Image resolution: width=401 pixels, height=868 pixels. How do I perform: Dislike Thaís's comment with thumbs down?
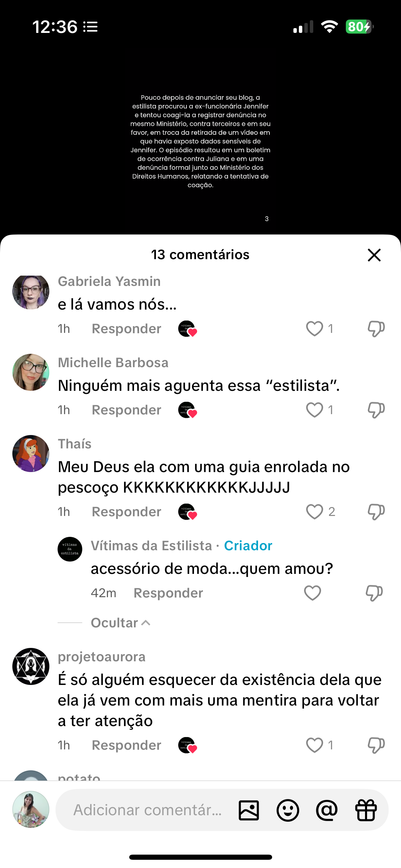coord(376,511)
